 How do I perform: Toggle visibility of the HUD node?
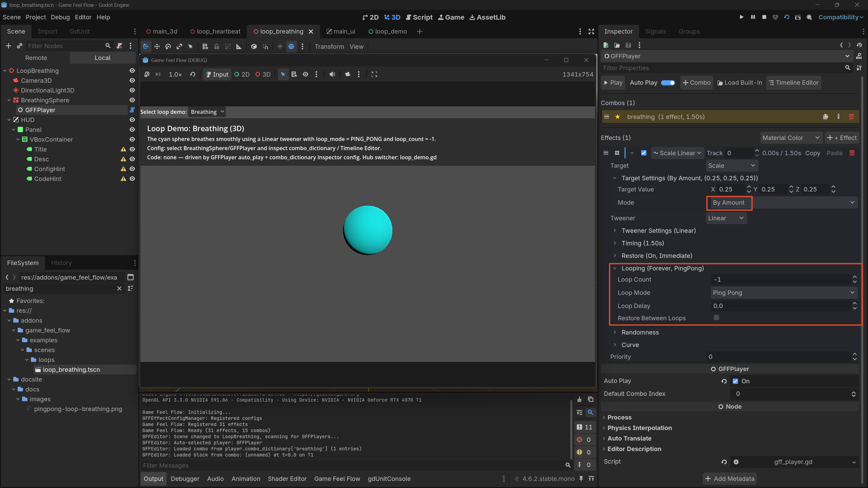click(132, 120)
